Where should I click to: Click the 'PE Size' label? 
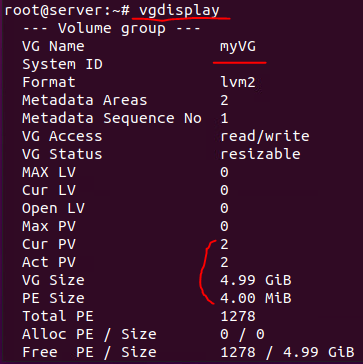pos(53,298)
